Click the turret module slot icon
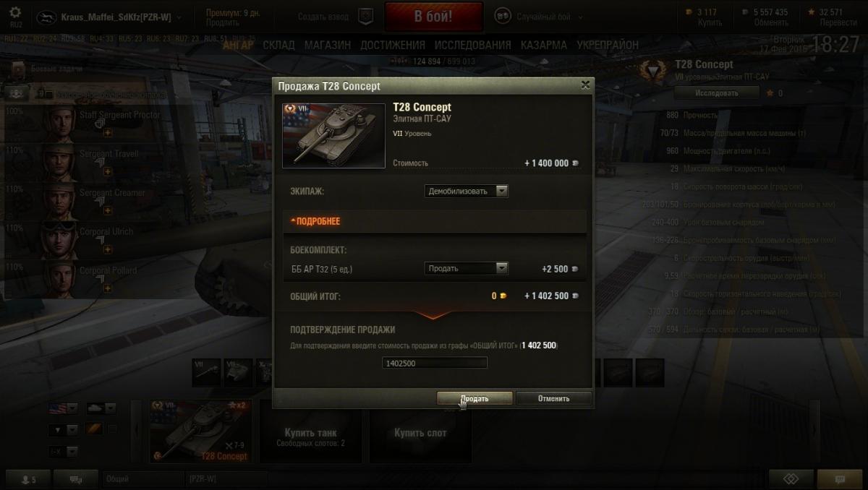This screenshot has height=490, width=868. [239, 372]
